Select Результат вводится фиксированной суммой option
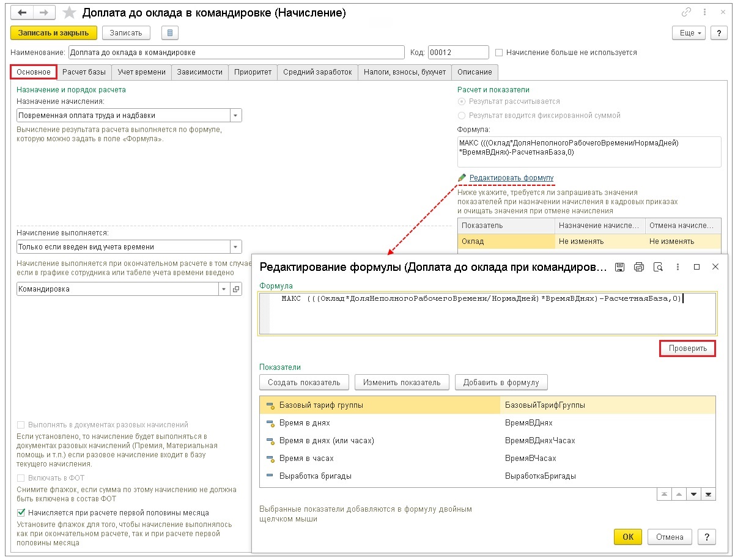The height and width of the screenshot is (560, 735). pyautogui.click(x=462, y=115)
